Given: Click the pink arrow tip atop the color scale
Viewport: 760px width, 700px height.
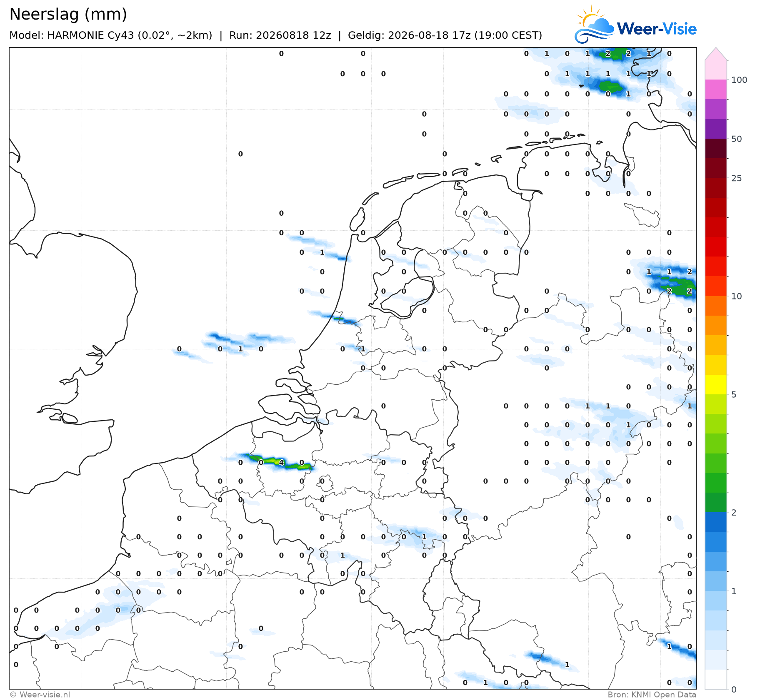Looking at the screenshot, I should (x=716, y=54).
